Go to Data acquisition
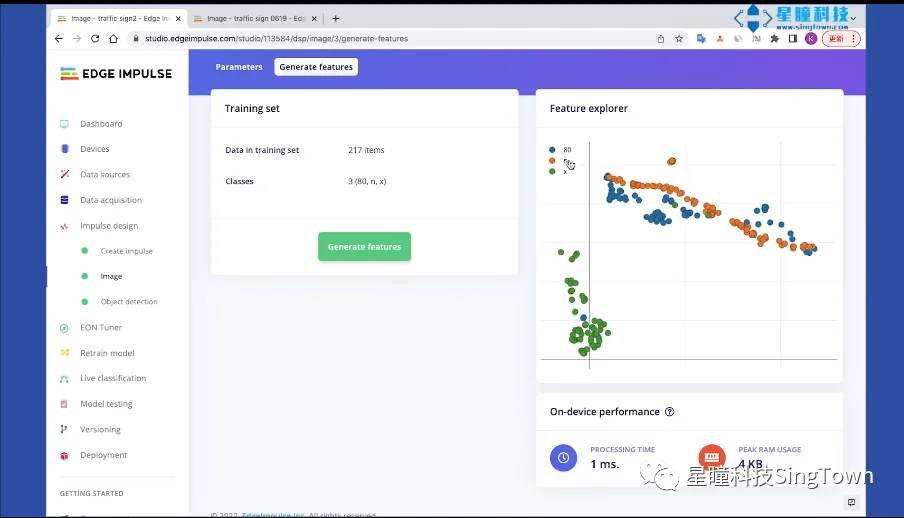Screen dimensions: 904x518 click(x=111, y=200)
